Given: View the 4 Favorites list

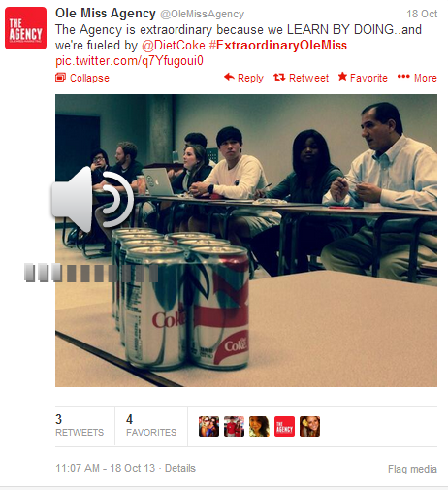Looking at the screenshot, I should [151, 425].
